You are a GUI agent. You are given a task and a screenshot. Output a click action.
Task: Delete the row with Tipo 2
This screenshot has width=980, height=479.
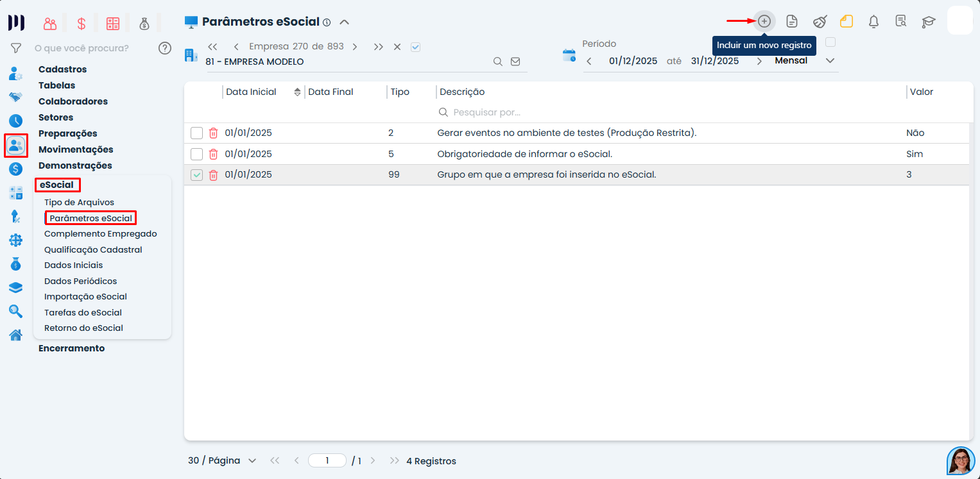214,133
